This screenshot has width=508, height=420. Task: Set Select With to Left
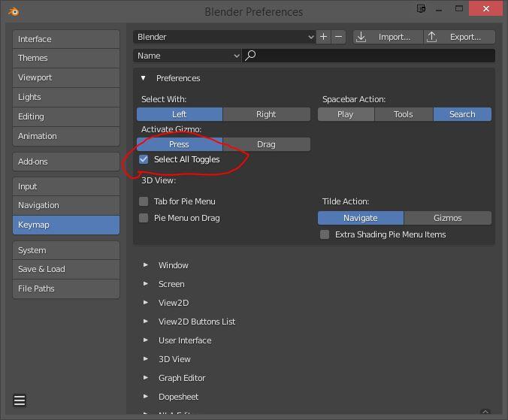(x=180, y=114)
